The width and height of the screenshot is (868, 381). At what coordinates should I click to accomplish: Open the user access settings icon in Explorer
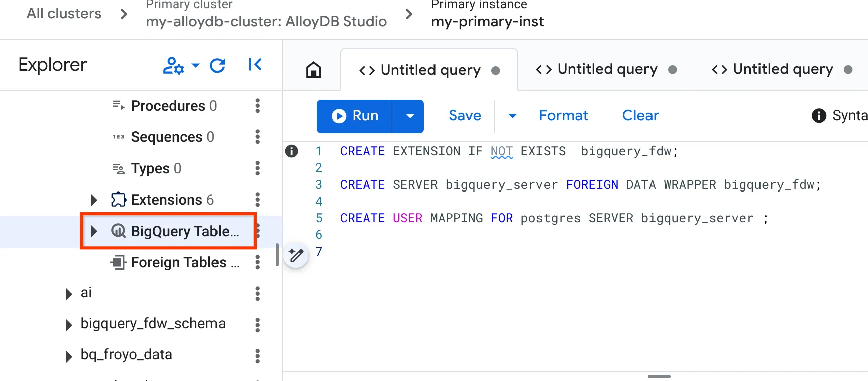pos(173,65)
